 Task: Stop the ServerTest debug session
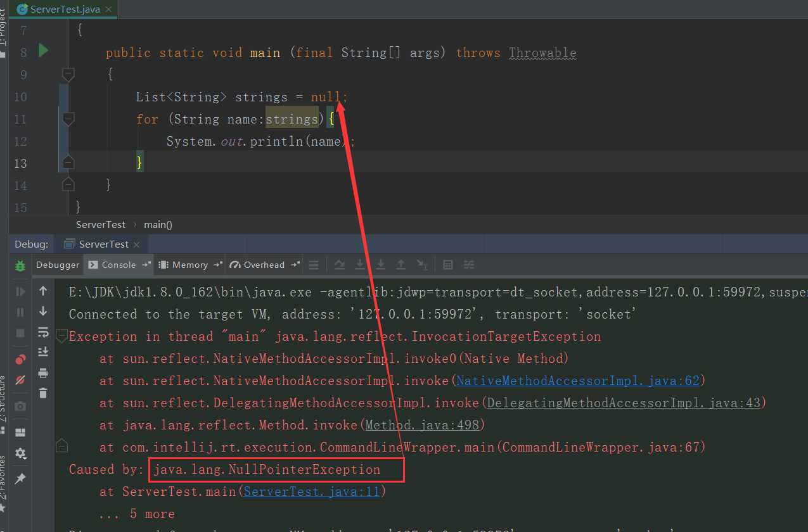pos(20,332)
